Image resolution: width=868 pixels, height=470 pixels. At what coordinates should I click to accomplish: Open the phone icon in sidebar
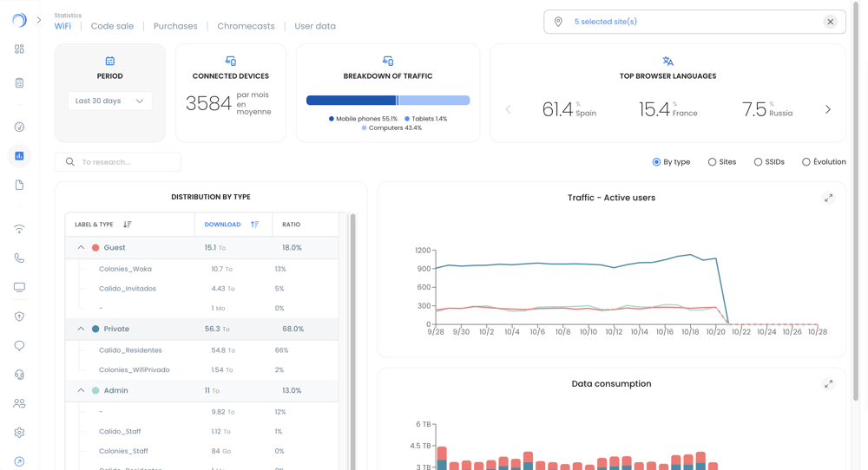(19, 258)
